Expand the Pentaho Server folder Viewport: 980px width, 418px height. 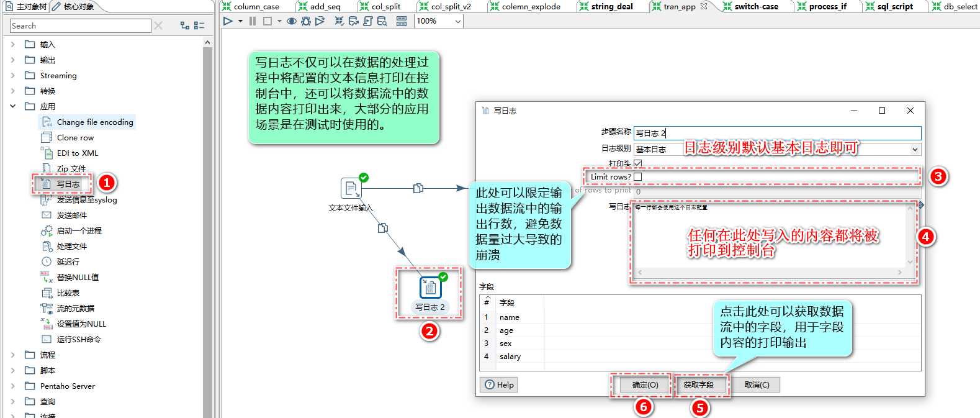pos(13,386)
